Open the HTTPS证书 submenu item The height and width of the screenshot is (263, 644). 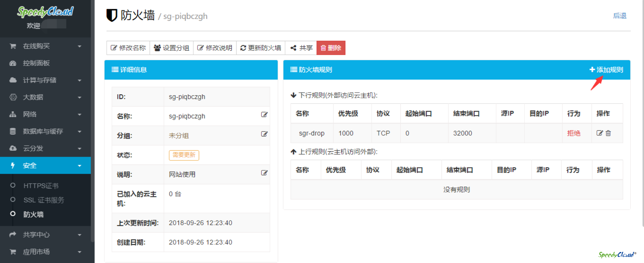click(41, 186)
